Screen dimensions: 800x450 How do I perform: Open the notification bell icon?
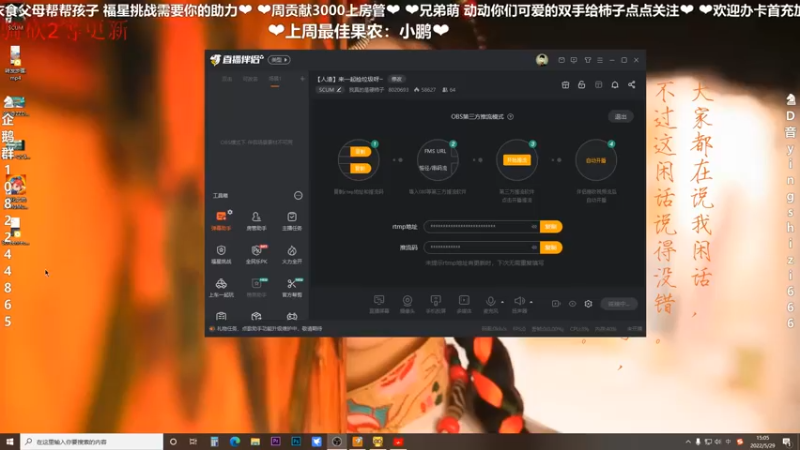pyautogui.click(x=615, y=85)
